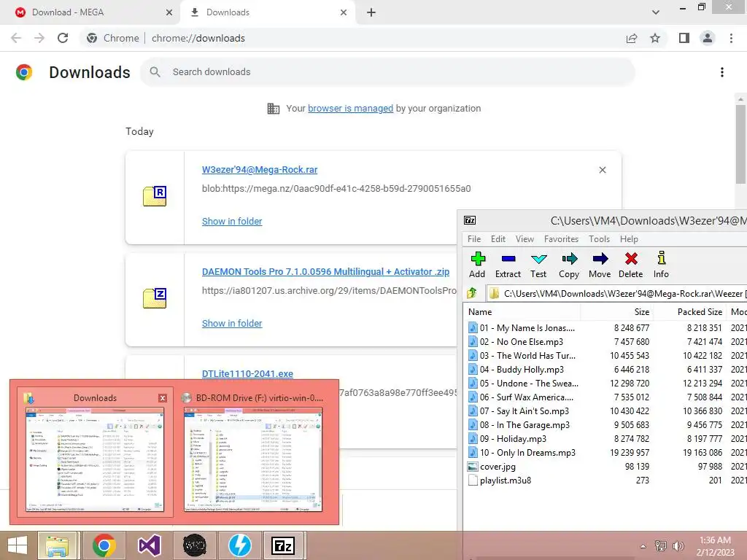
Task: Open the Chrome profile avatar
Action: (x=708, y=38)
